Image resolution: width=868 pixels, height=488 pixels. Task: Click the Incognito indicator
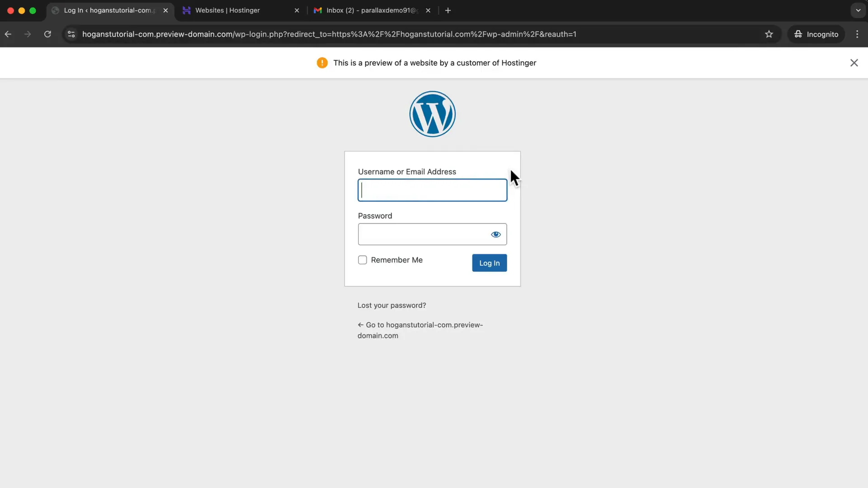816,34
